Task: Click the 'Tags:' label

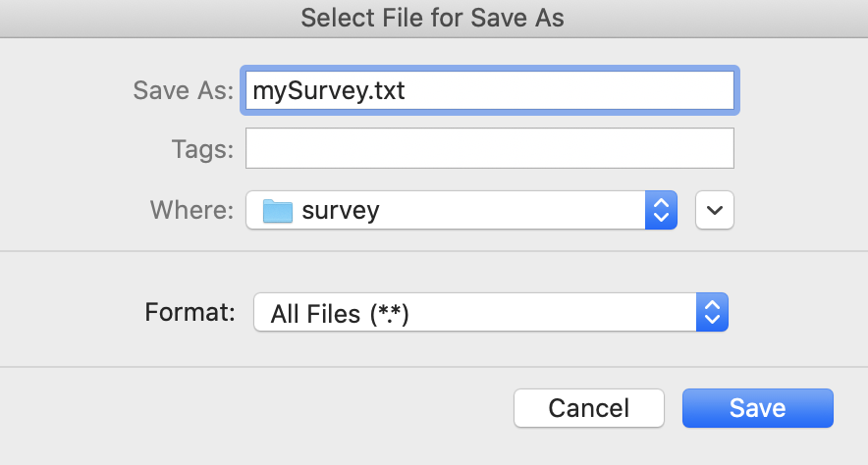Action: point(202,149)
